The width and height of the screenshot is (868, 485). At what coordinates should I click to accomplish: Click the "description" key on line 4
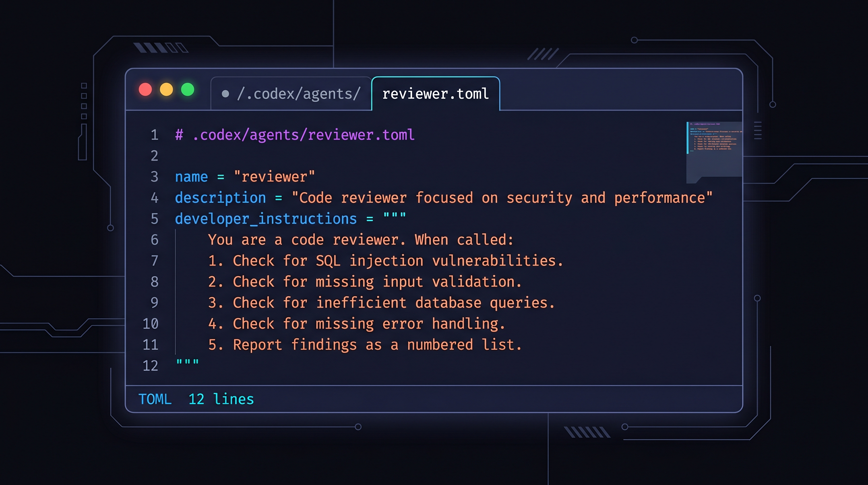point(220,198)
